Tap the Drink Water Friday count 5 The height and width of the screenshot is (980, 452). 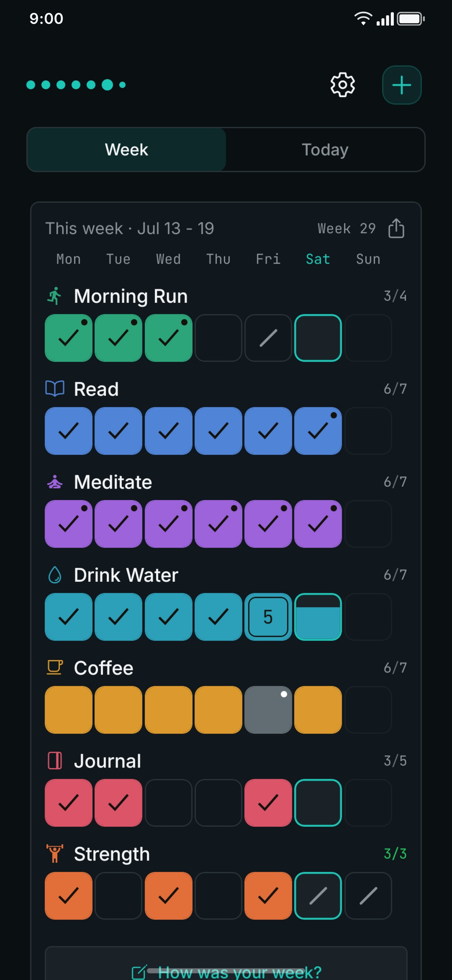pos(268,617)
